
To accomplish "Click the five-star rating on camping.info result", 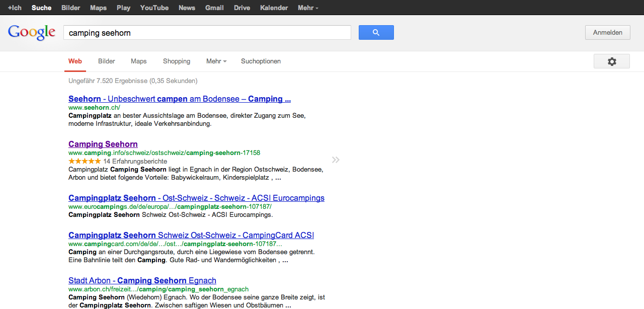I will pos(85,162).
